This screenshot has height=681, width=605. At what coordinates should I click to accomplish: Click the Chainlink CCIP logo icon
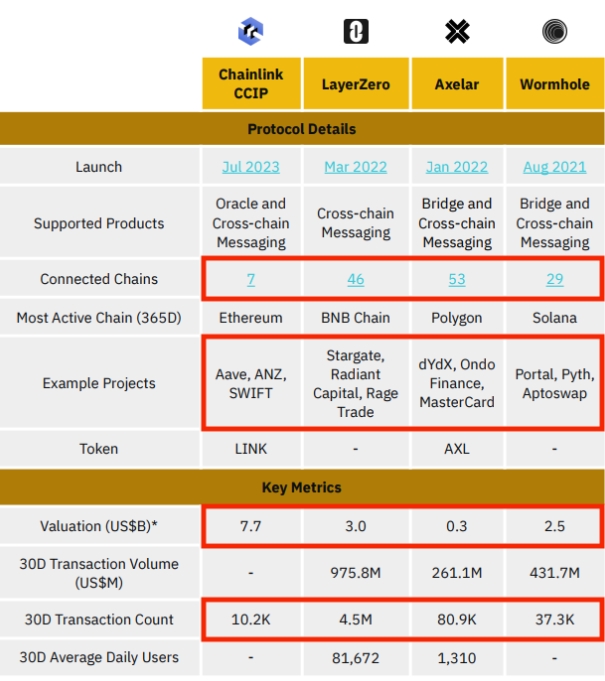[251, 31]
